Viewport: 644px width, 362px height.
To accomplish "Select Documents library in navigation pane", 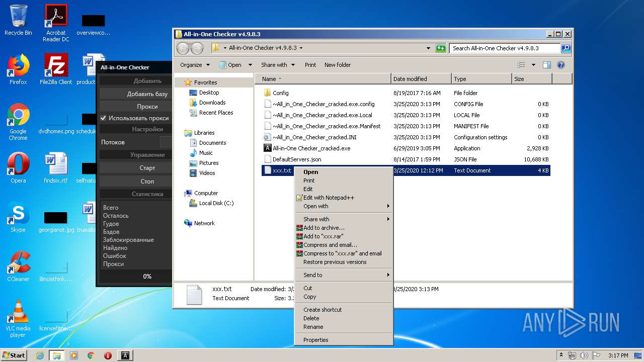I will pyautogui.click(x=212, y=143).
